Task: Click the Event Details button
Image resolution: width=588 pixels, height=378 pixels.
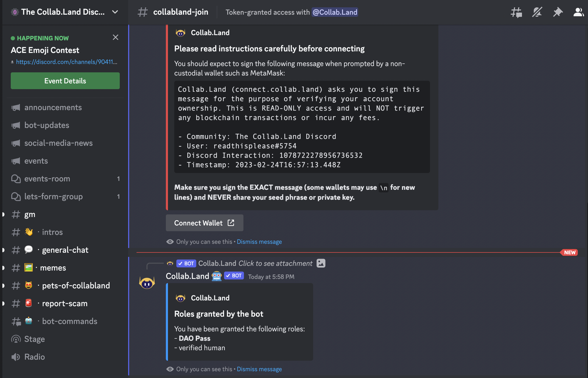Action: click(65, 81)
